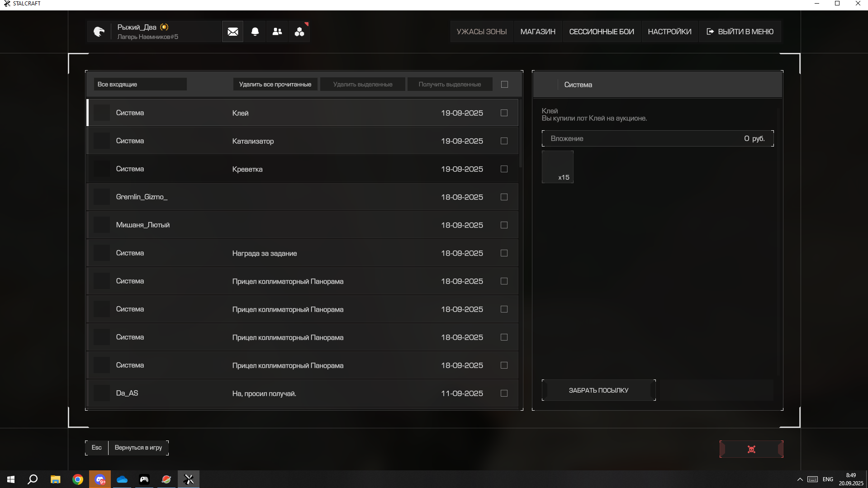Open the МАГАЗИН menu tab

coord(538,32)
